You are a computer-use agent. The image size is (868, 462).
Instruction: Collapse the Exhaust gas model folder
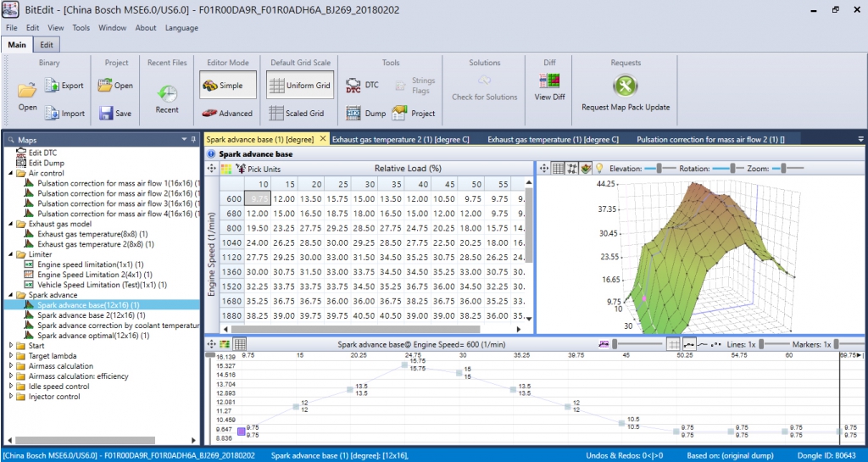[12, 224]
